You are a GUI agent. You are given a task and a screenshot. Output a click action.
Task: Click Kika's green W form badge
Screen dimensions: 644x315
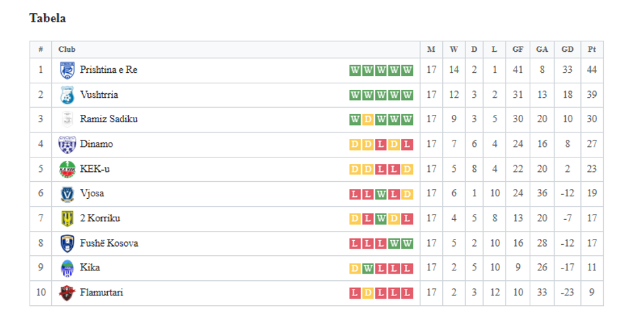pos(368,268)
